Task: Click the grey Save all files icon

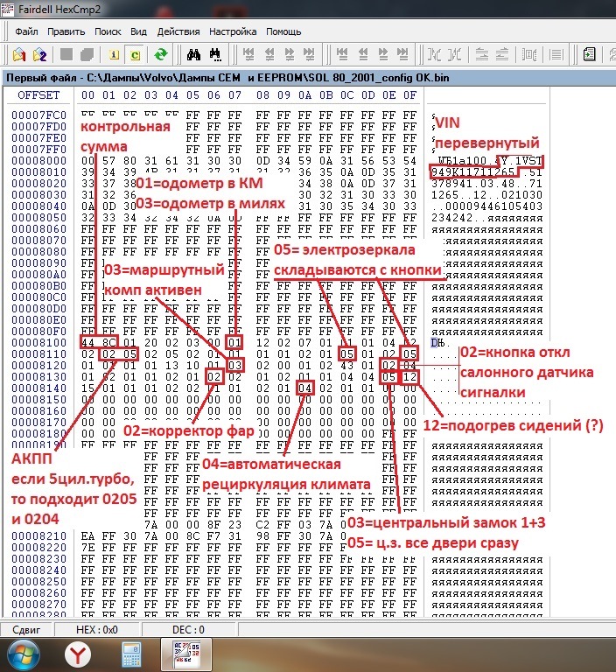Action: 87,55
